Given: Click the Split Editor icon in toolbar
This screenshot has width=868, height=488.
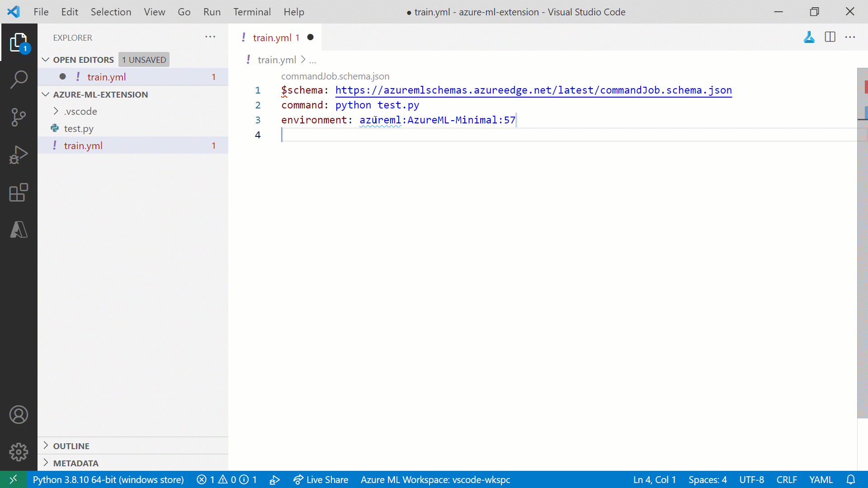Looking at the screenshot, I should tap(830, 37).
